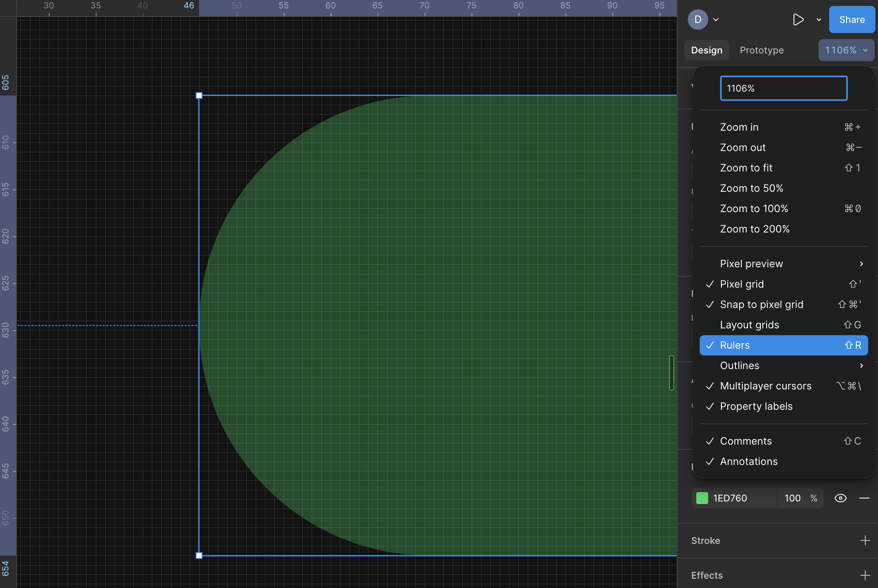The width and height of the screenshot is (878, 588).
Task: Toggle fill visibility eye icon
Action: point(840,498)
